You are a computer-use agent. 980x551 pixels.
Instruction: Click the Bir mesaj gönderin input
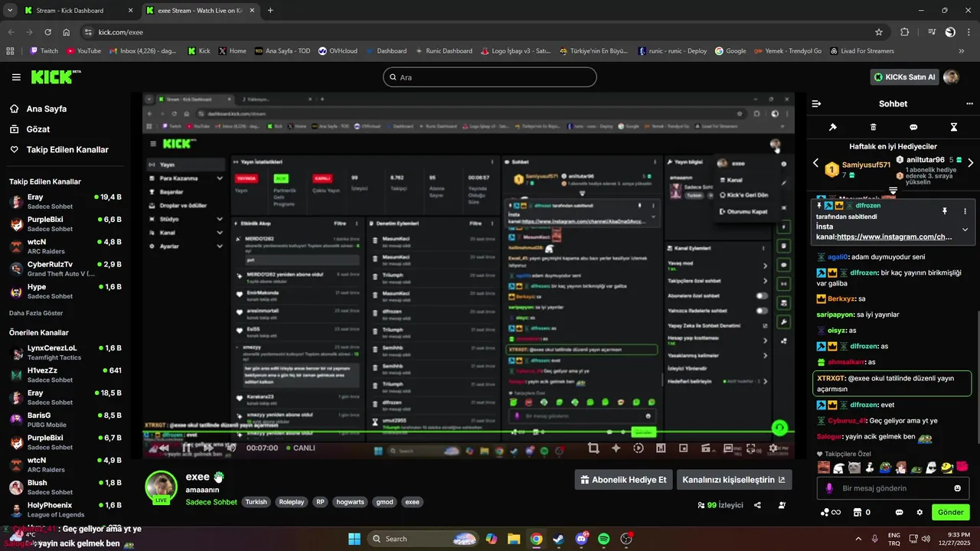click(892, 488)
